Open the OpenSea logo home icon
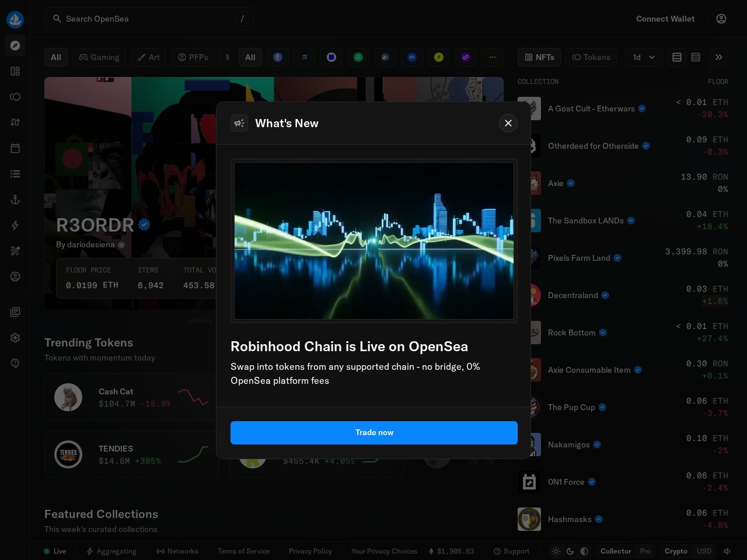The height and width of the screenshot is (560, 747). 15,19
